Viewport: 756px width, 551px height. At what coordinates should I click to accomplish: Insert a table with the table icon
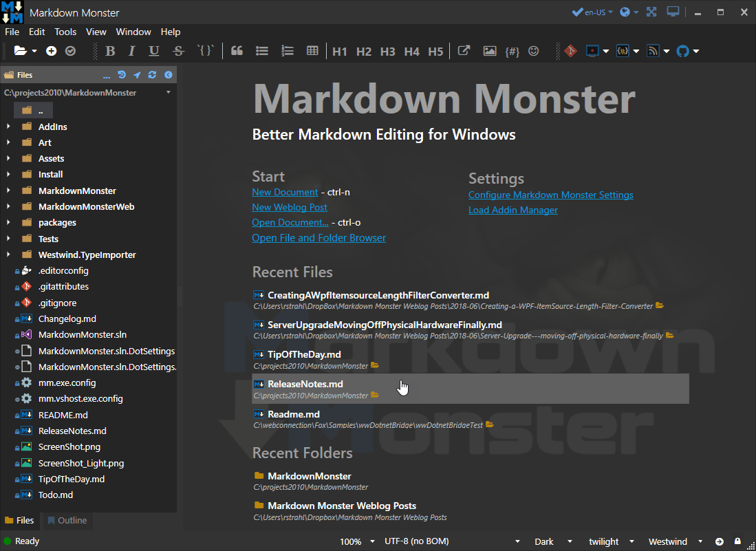[312, 50]
